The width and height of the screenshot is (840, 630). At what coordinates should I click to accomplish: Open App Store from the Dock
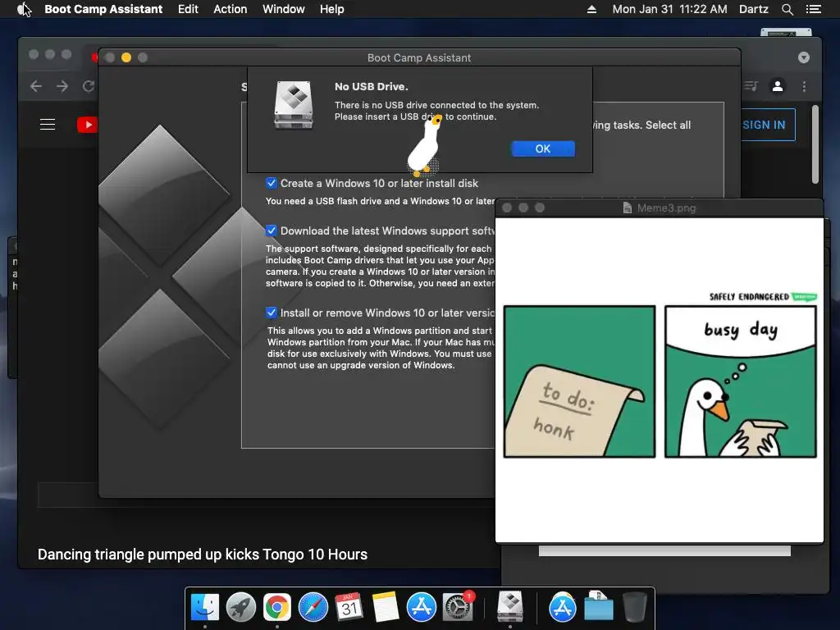coord(422,608)
